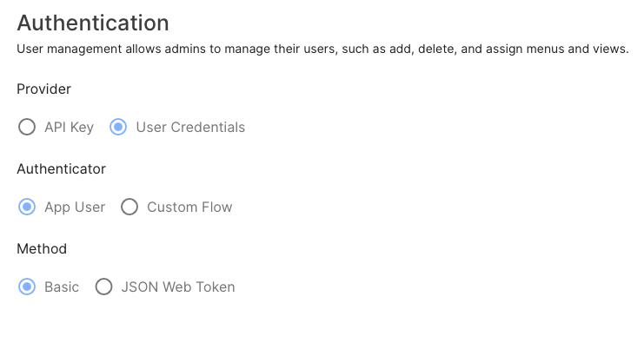The image size is (644, 343).
Task: Click the Method section label
Action: [42, 249]
